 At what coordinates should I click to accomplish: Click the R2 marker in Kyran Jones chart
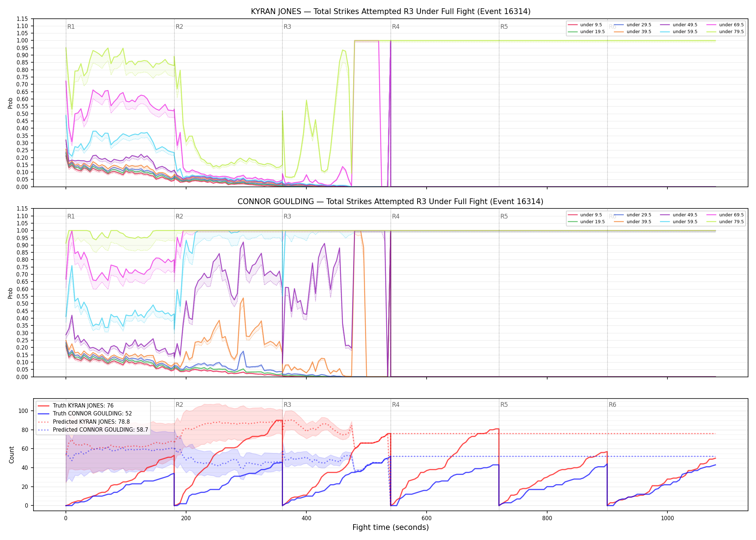[x=179, y=27]
